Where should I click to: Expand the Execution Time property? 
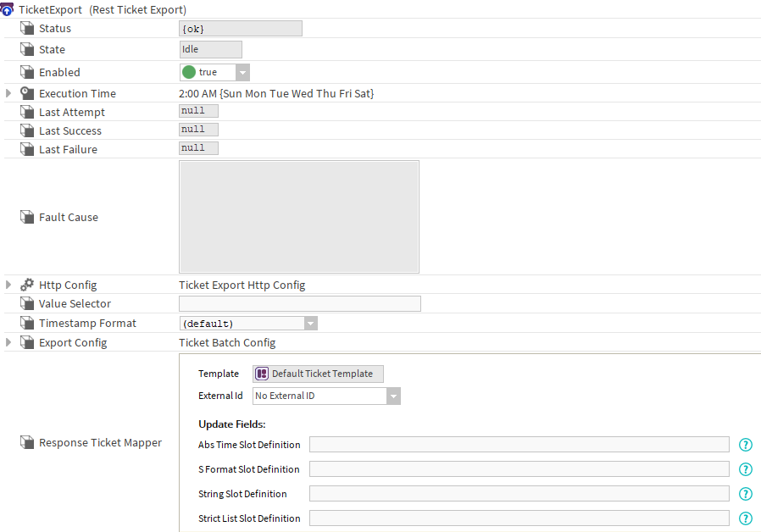[8, 93]
